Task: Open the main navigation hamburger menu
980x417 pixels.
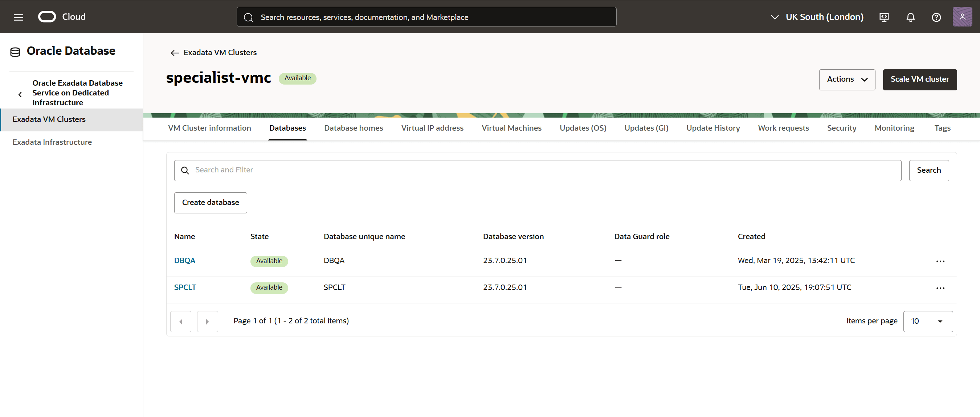Action: pyautogui.click(x=18, y=17)
